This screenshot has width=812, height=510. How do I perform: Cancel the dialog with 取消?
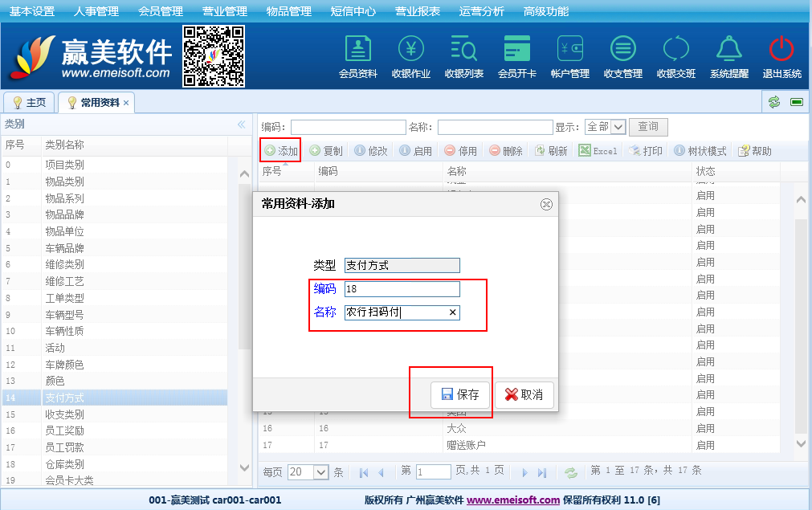click(x=524, y=394)
